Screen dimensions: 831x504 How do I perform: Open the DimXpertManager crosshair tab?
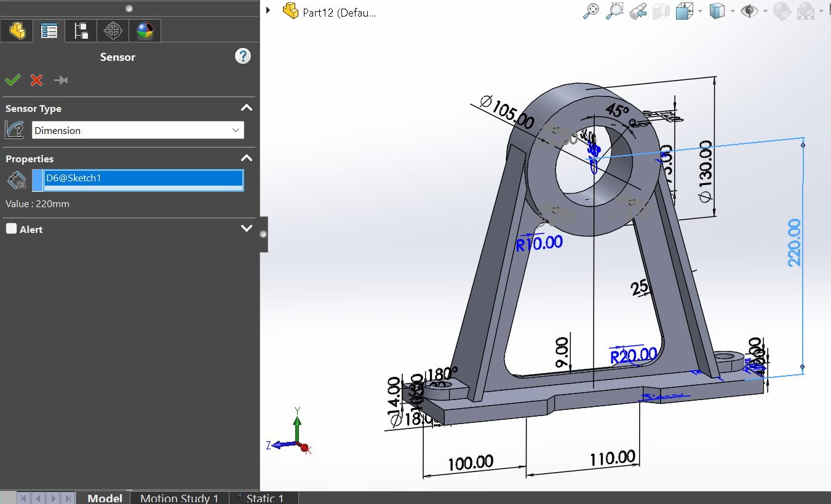pyautogui.click(x=113, y=31)
